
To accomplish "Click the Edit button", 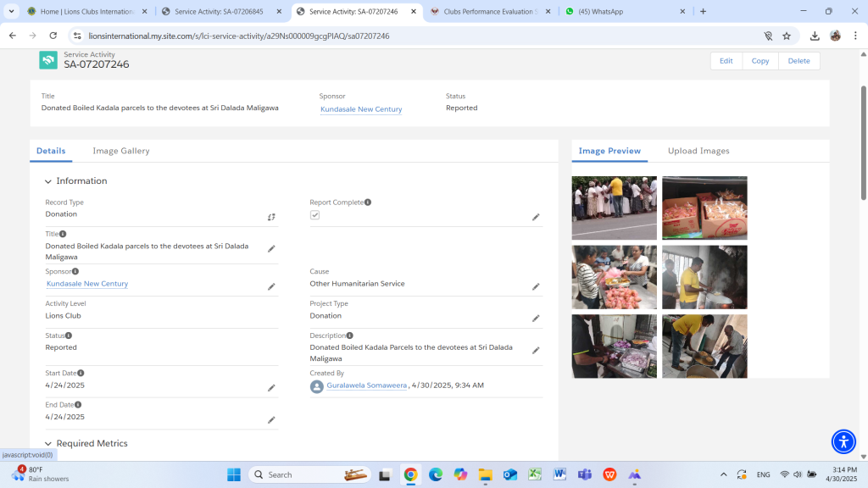I will pos(726,61).
